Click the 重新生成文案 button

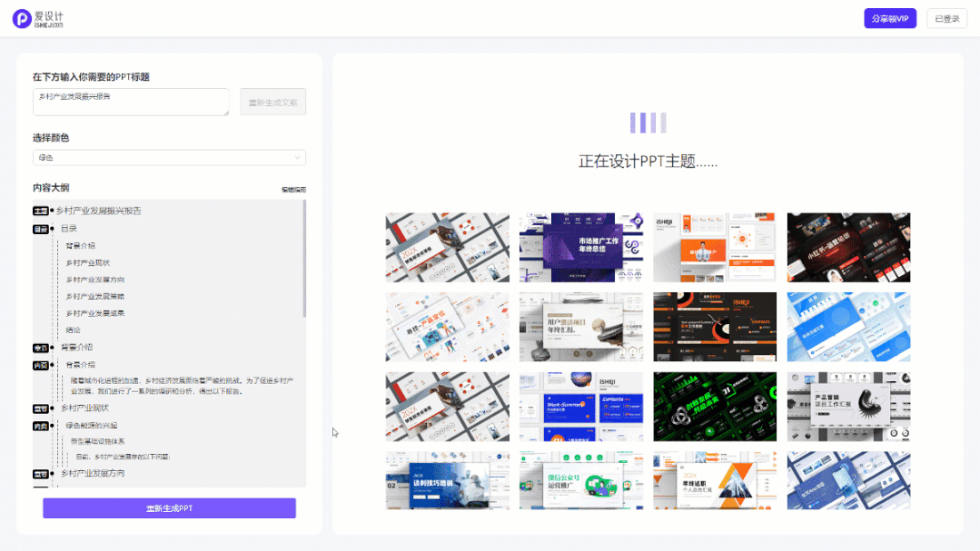coord(273,102)
